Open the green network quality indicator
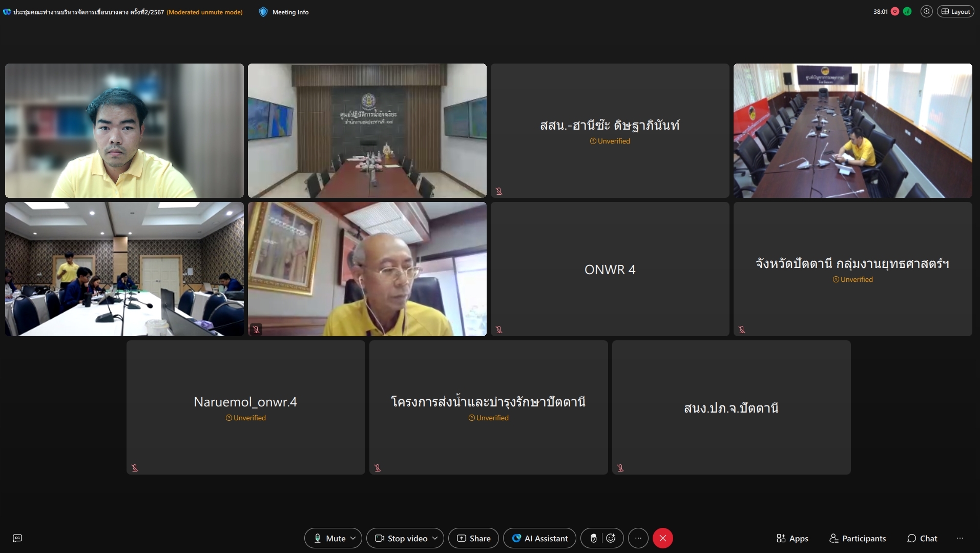Viewport: 980px width, 553px height. point(907,11)
